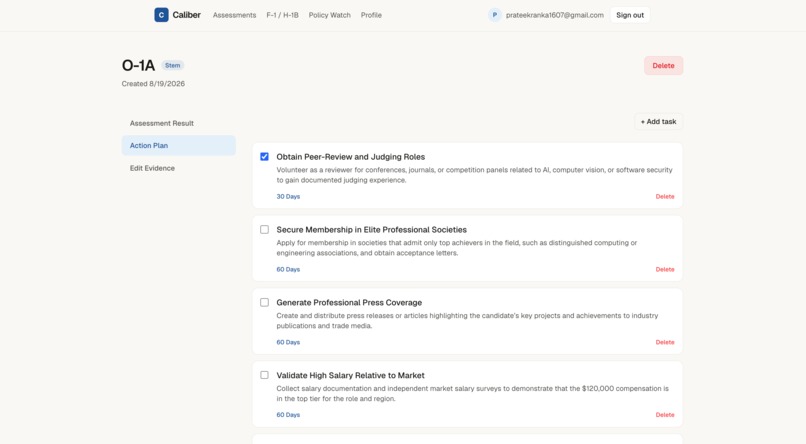Click the user avatar P icon

[494, 15]
